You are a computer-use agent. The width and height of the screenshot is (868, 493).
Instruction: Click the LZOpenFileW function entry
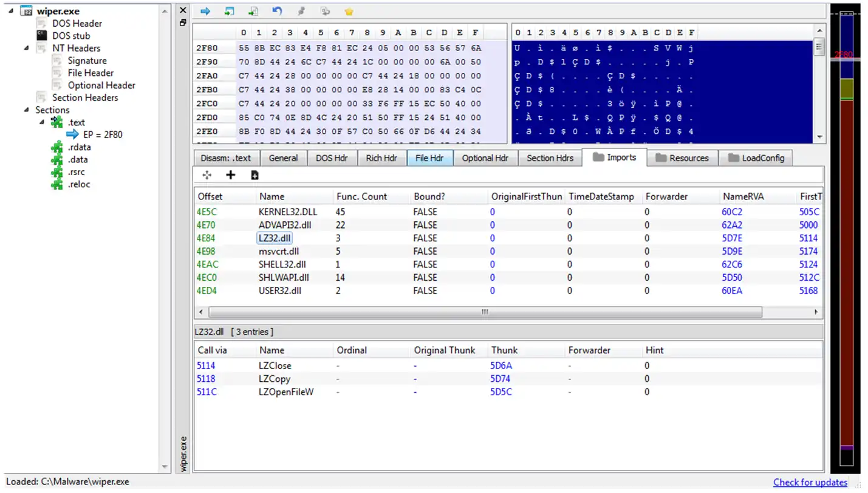pyautogui.click(x=286, y=391)
